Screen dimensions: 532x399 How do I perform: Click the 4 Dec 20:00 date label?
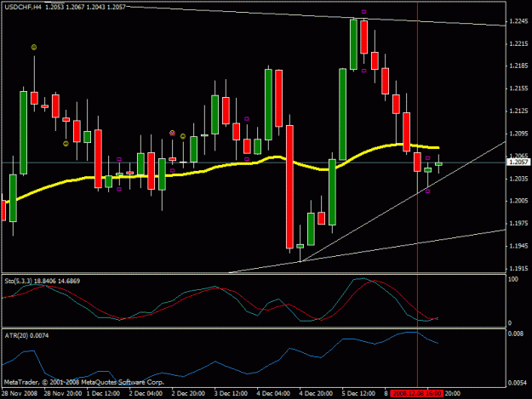pos(316,394)
